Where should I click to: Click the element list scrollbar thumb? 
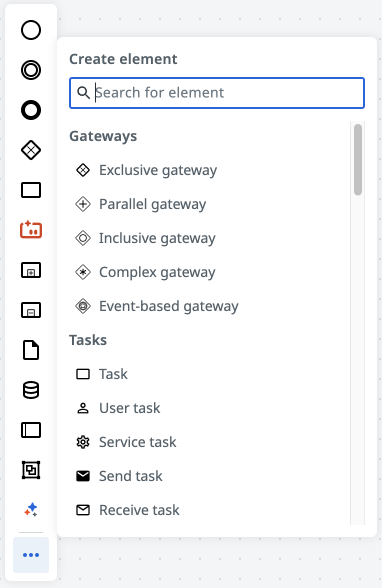click(358, 160)
